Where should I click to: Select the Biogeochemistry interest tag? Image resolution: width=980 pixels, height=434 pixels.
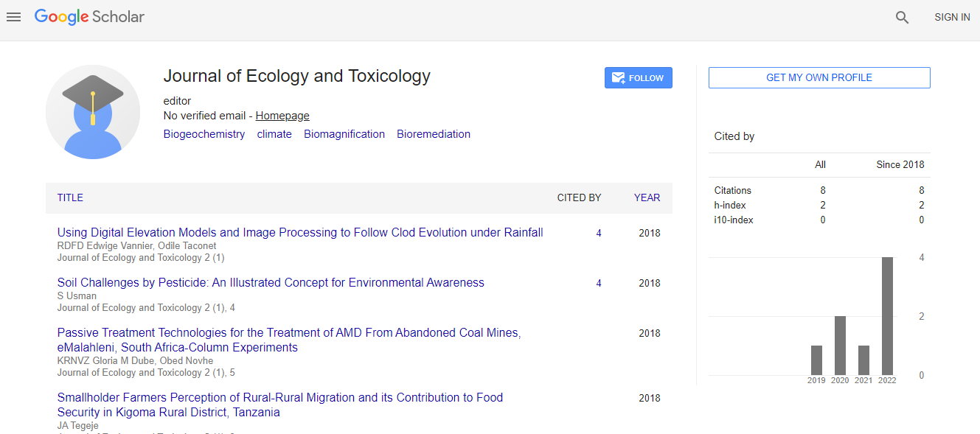204,134
